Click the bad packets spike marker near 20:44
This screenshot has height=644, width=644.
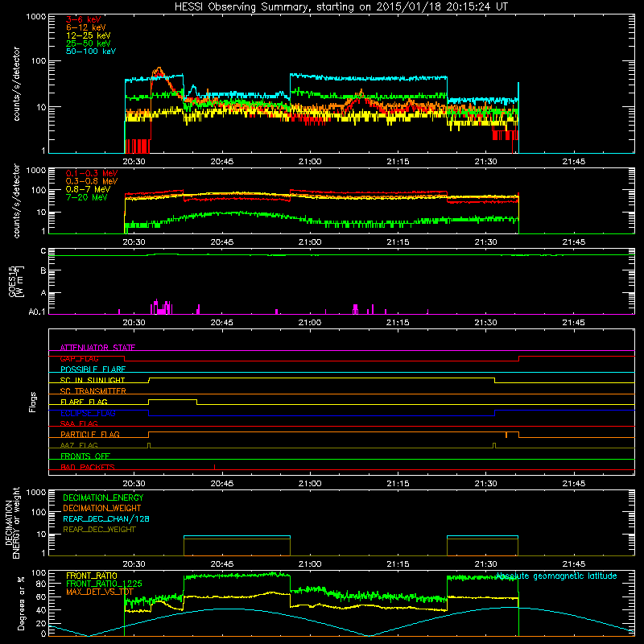pos(214,467)
